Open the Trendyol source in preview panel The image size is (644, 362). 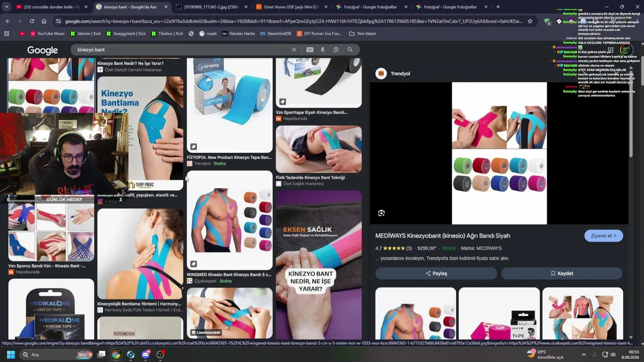point(393,73)
